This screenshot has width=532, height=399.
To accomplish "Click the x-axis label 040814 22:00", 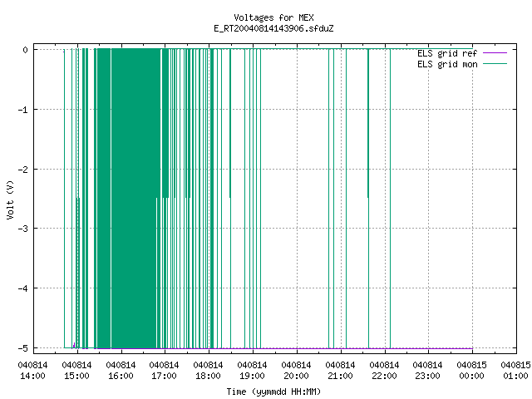I will 384,371.
